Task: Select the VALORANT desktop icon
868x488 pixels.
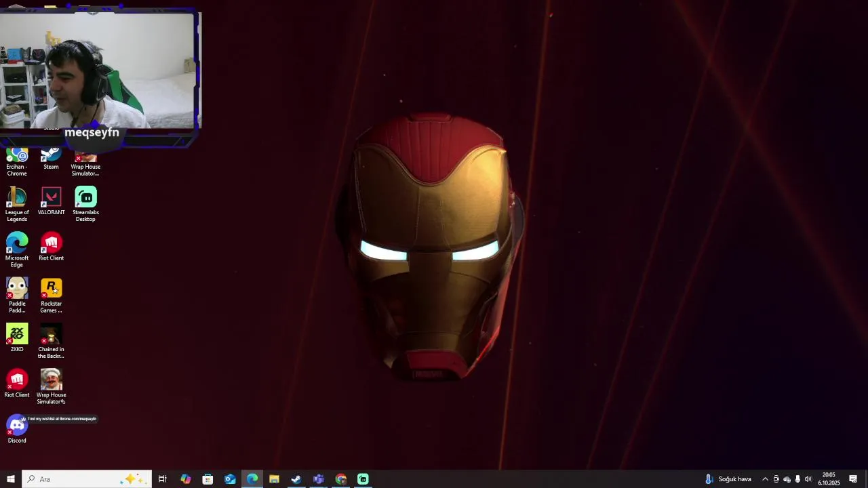Action: (51, 201)
